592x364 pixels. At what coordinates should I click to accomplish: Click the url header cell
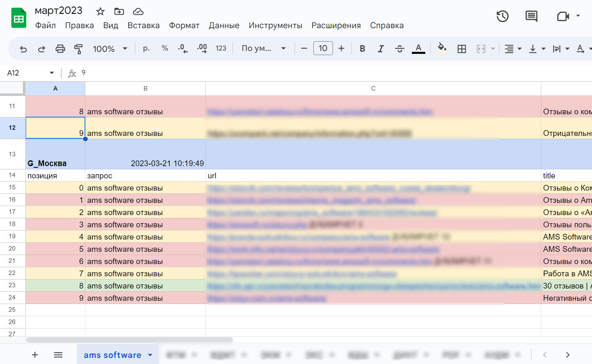(x=373, y=175)
